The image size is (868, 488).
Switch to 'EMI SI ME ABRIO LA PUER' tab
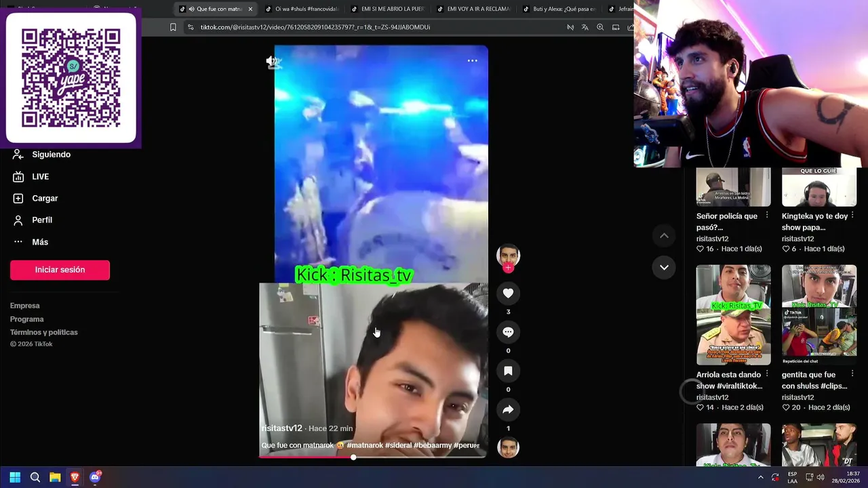point(387,9)
